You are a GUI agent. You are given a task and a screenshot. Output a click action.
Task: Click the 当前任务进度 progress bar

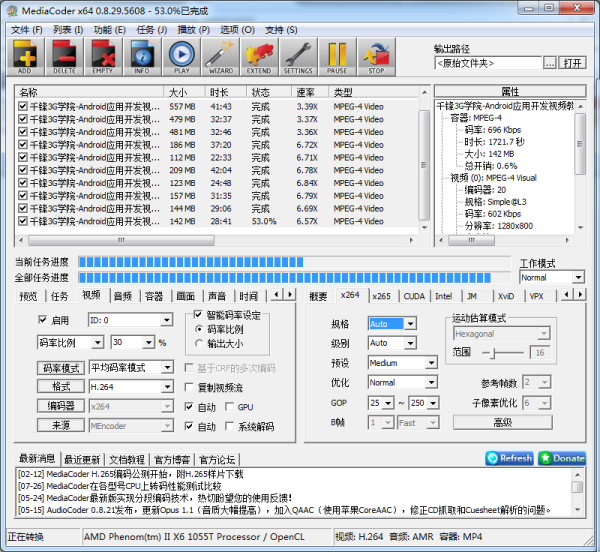click(x=294, y=262)
